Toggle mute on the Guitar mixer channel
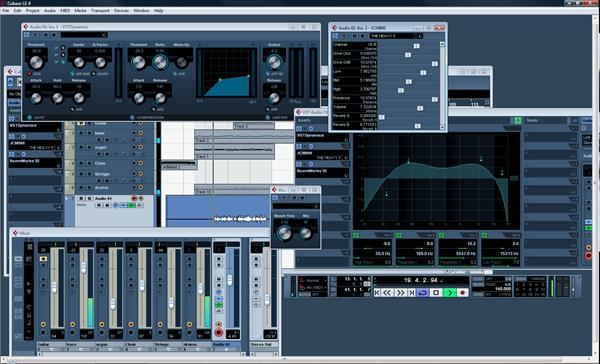Screen dimensions: 600x364 43,259
